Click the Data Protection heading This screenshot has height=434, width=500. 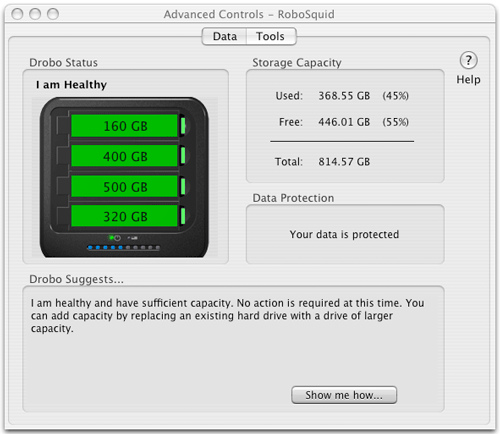pyautogui.click(x=293, y=198)
